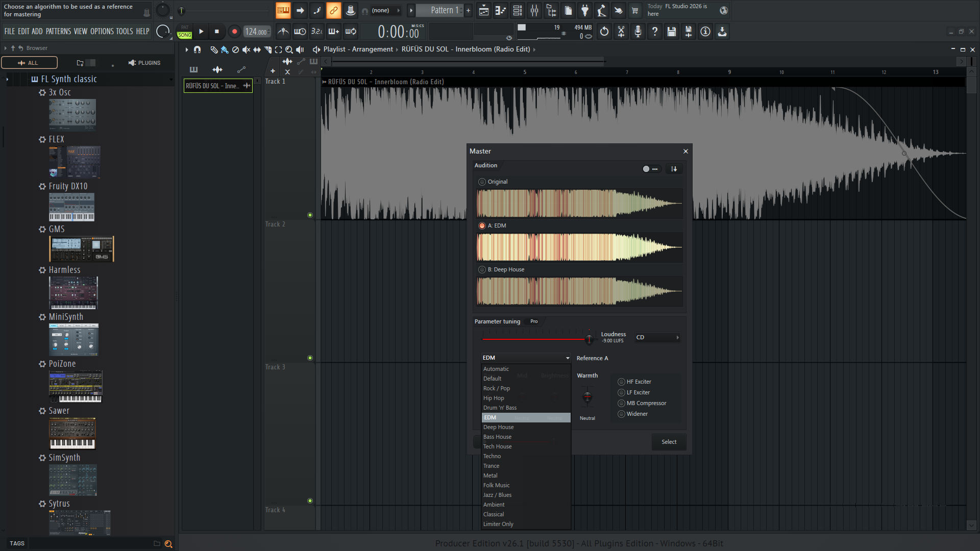980x551 pixels.
Task: Select the Original audition radio button
Action: click(482, 182)
